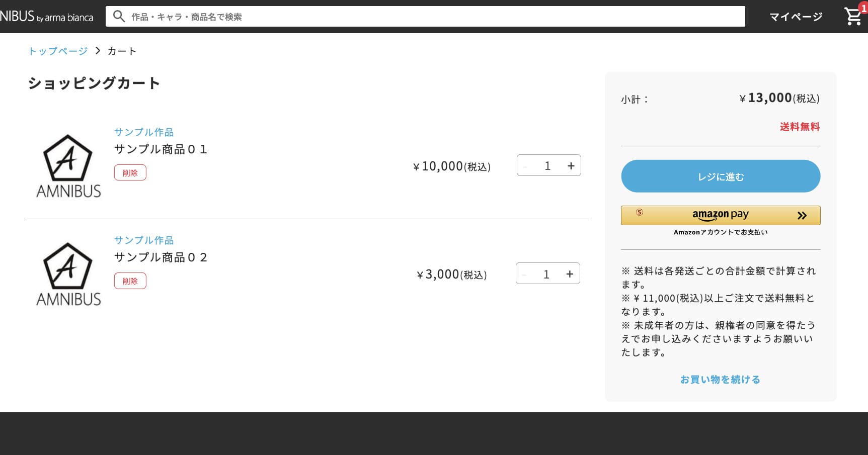Open サンプル作品 link above サンプル商品０１
Image resolution: width=868 pixels, height=455 pixels.
144,132
